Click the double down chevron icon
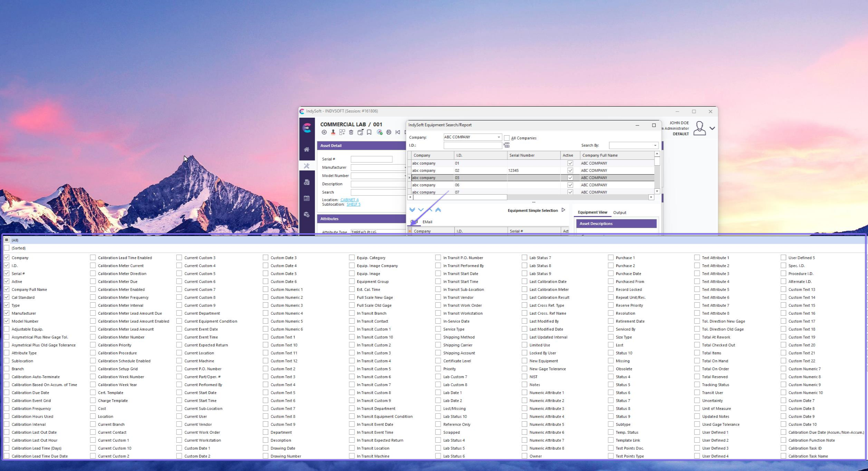The height and width of the screenshot is (471, 868). (412, 210)
